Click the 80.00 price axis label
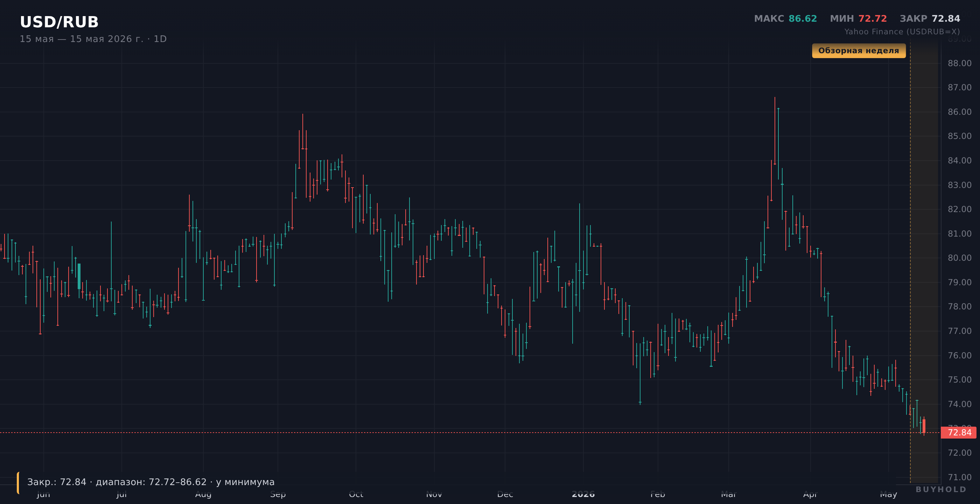Screen dimensions: 980x504 (x=959, y=258)
